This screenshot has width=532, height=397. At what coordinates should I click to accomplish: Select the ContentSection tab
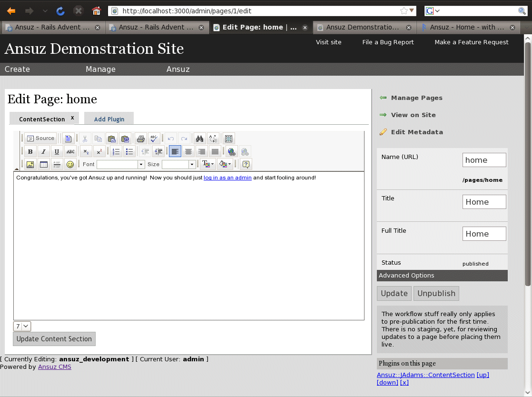click(x=42, y=119)
